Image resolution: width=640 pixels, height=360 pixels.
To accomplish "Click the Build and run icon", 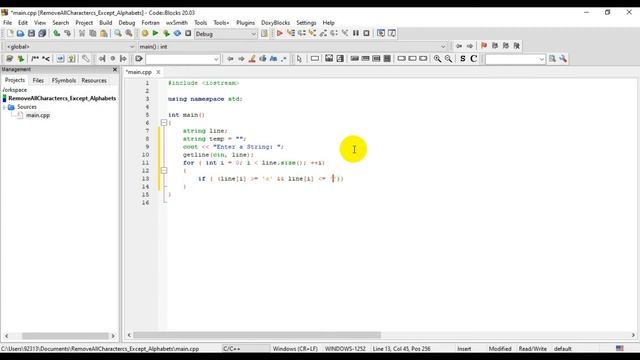I will 166,33.
